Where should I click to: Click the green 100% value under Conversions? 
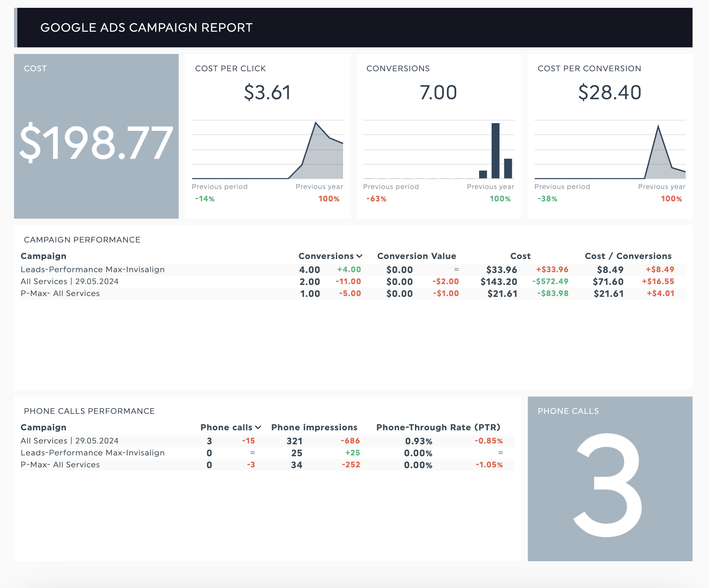point(500,199)
